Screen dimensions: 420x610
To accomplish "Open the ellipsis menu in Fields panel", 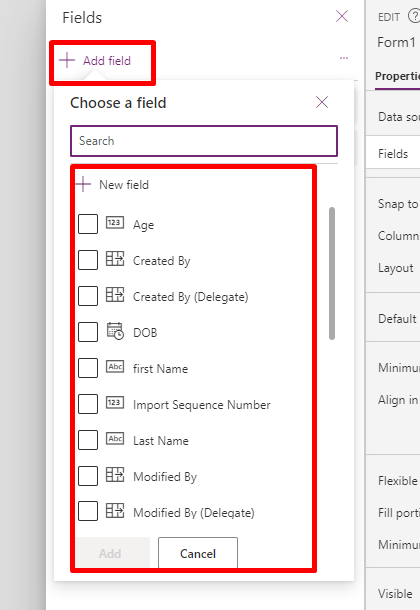I will pos(344,58).
